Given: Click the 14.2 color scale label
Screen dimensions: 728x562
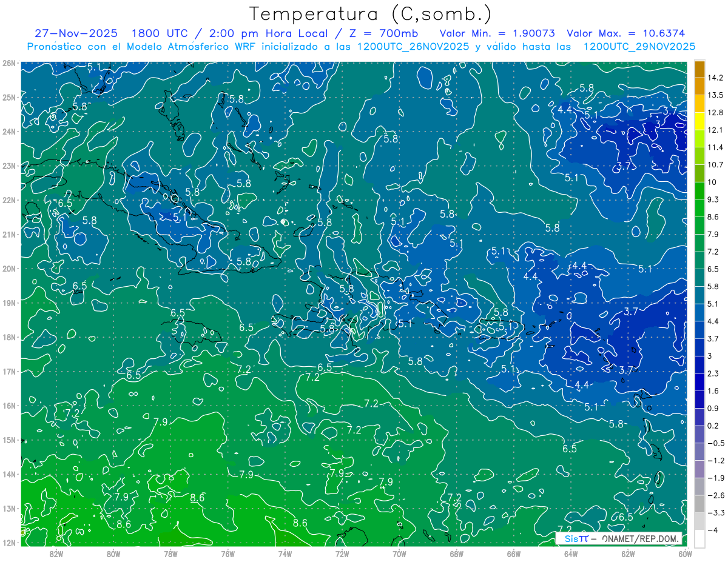Looking at the screenshot, I should coord(715,78).
